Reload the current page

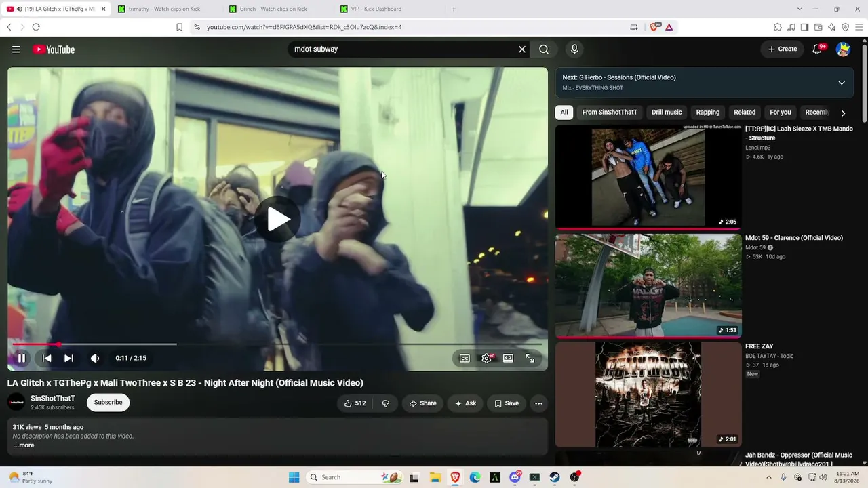point(36,27)
